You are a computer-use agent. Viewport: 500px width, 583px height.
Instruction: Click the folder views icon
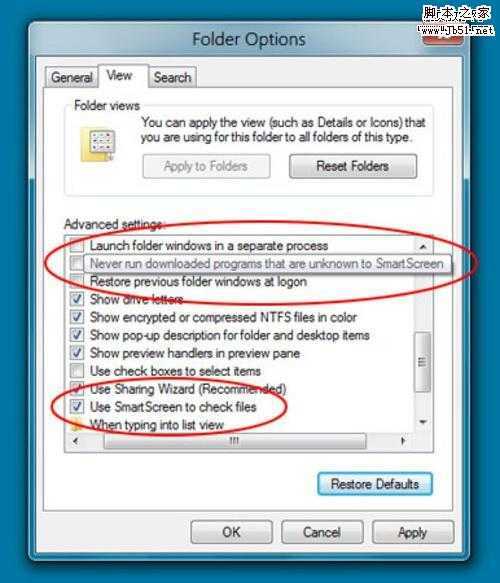(98, 144)
